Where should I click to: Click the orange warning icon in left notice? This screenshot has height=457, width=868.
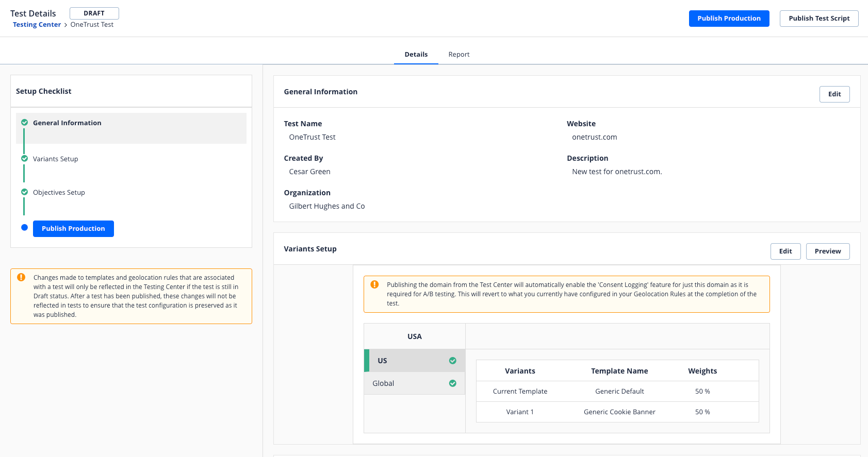pyautogui.click(x=21, y=277)
